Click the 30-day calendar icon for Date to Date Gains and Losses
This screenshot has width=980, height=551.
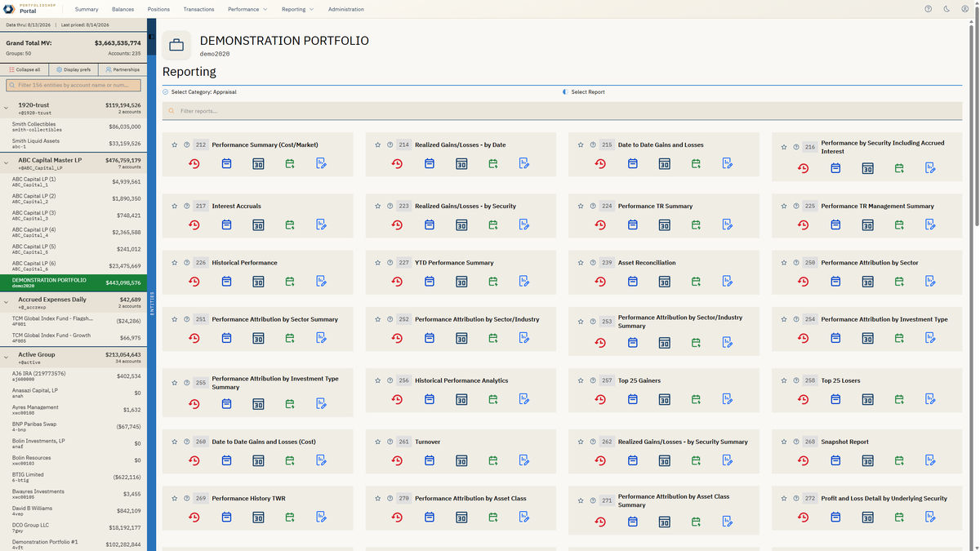click(665, 164)
